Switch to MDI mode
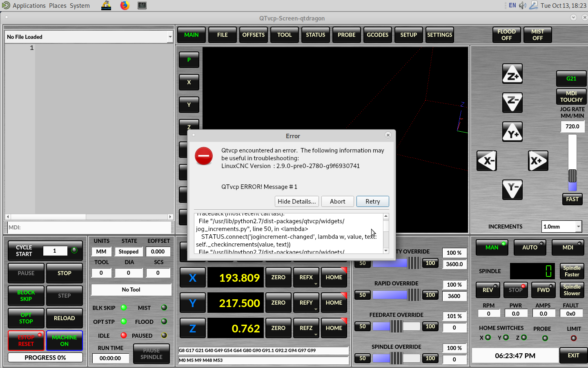The width and height of the screenshot is (588, 368). tap(568, 247)
